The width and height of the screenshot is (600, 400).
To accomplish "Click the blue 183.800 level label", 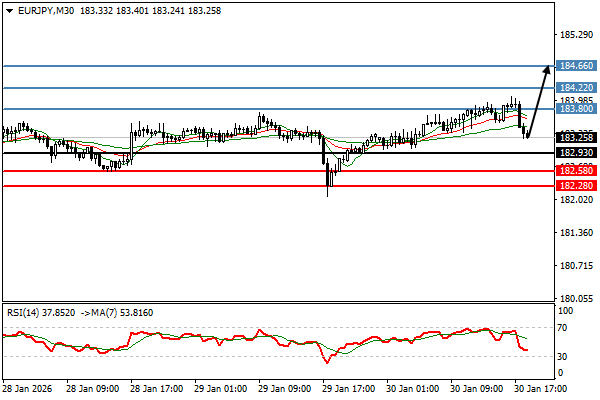I will tap(576, 109).
